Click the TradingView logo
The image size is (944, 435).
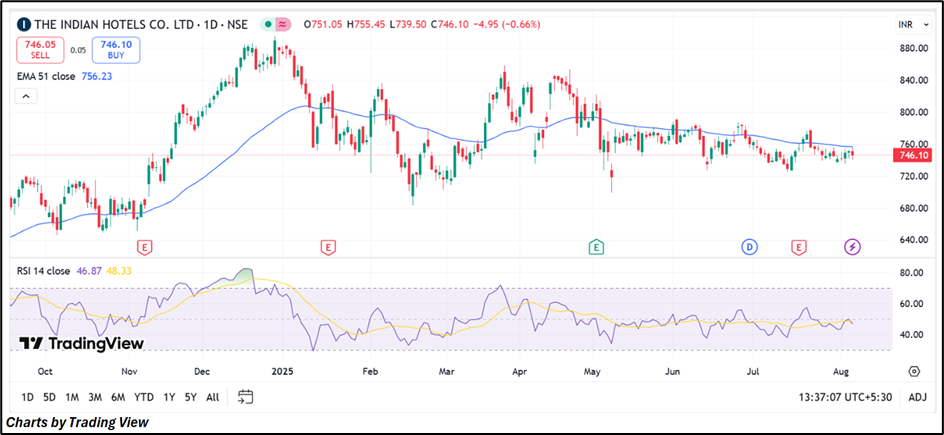tap(82, 343)
